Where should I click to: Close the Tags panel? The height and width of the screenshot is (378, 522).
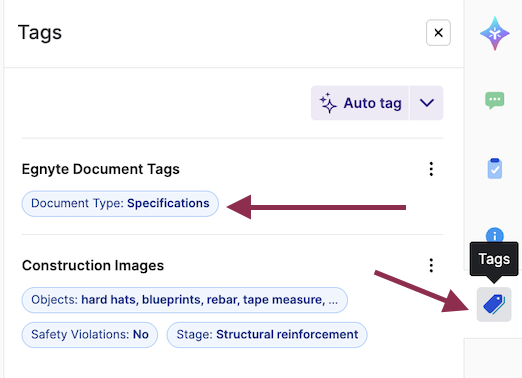point(438,33)
